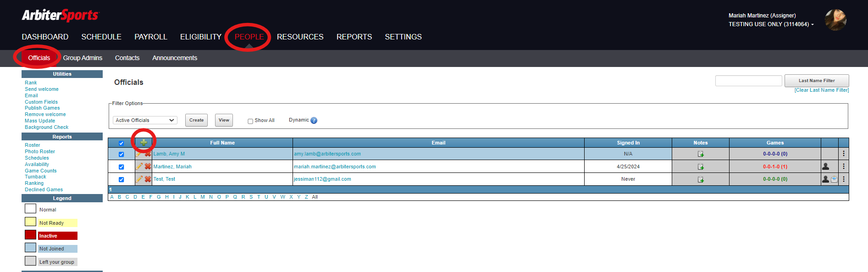Click the user profile avatar photo
Viewport: 868px width, 272px height.
point(835,20)
